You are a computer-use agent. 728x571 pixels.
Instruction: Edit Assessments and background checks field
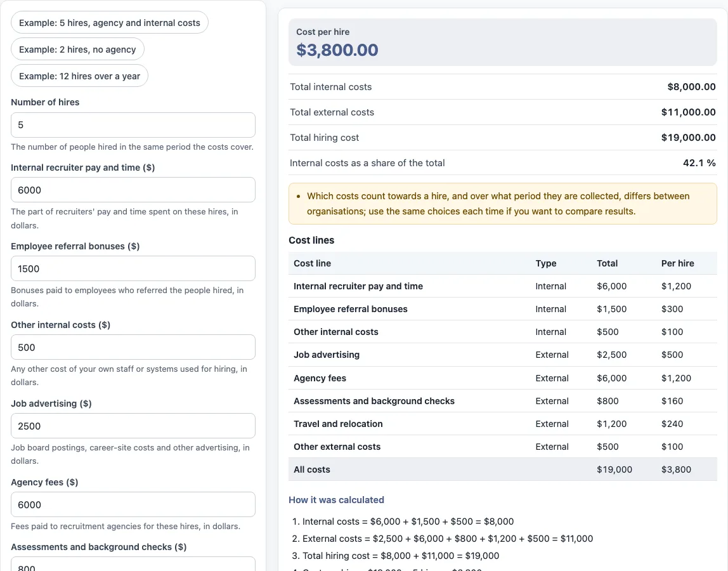133,565
